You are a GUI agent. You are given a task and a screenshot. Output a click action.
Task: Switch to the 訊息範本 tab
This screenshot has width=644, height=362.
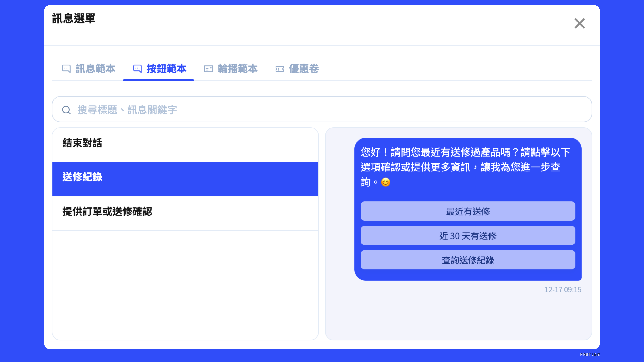[x=88, y=68]
